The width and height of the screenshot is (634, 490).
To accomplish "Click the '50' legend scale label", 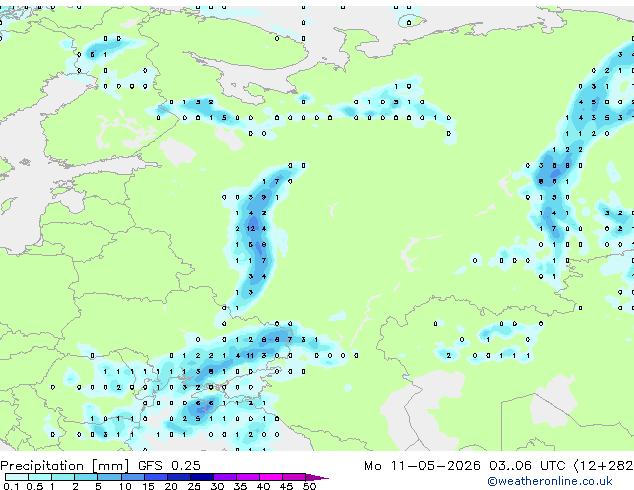I will 310,486.
